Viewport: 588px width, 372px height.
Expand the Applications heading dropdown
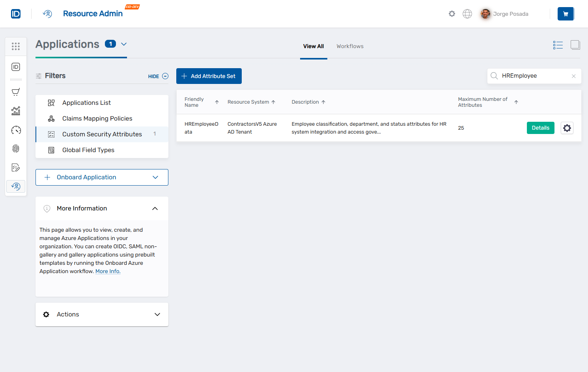click(x=124, y=45)
